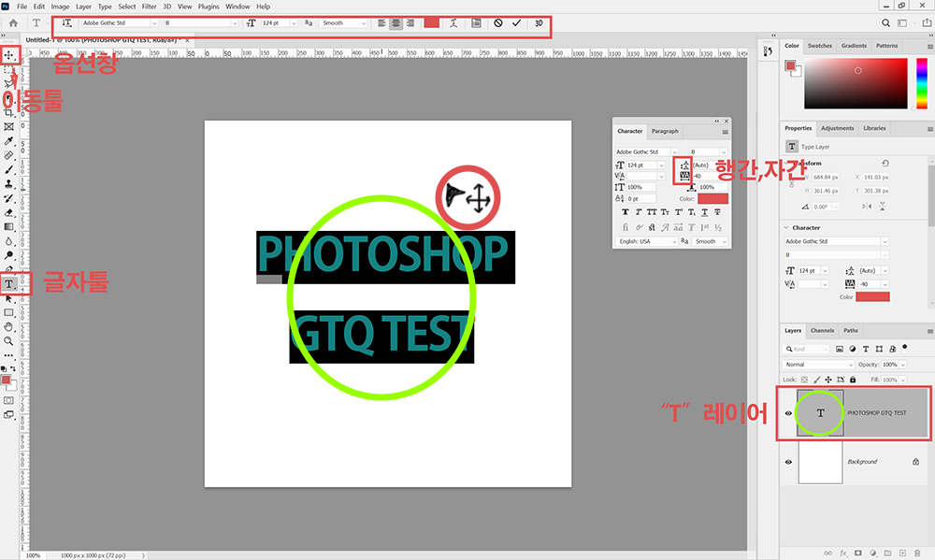Toggle All Caps in Character panel
The width and height of the screenshot is (935, 560).
[652, 211]
